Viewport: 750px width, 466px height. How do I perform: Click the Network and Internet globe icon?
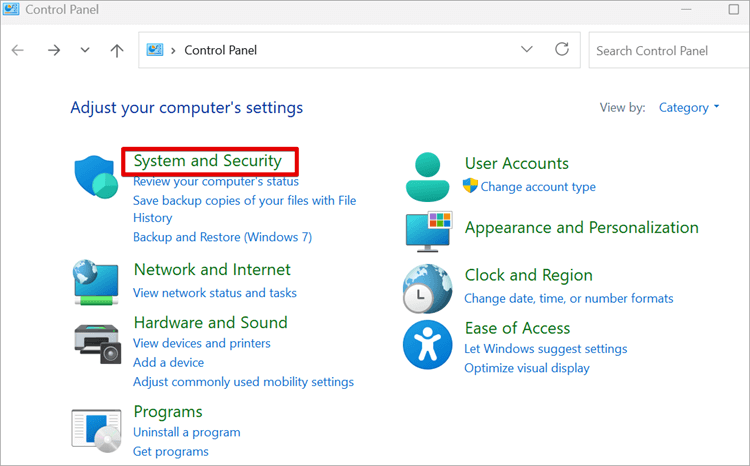pyautogui.click(x=96, y=282)
